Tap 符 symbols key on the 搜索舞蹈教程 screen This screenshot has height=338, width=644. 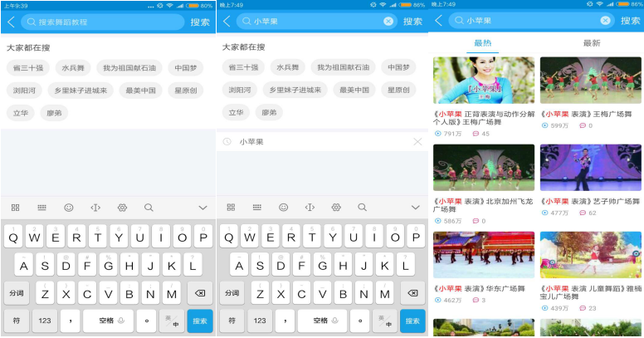pyautogui.click(x=17, y=321)
